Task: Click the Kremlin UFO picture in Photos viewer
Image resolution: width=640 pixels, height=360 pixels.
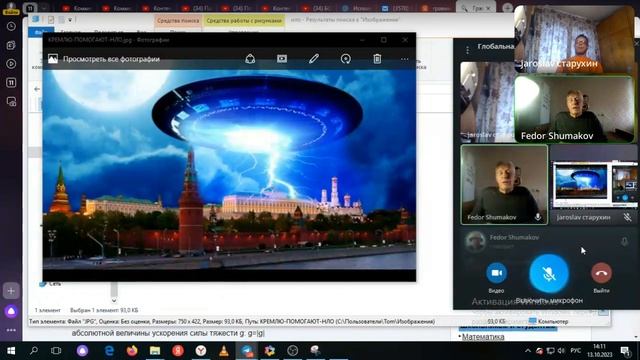Action: 229,169
